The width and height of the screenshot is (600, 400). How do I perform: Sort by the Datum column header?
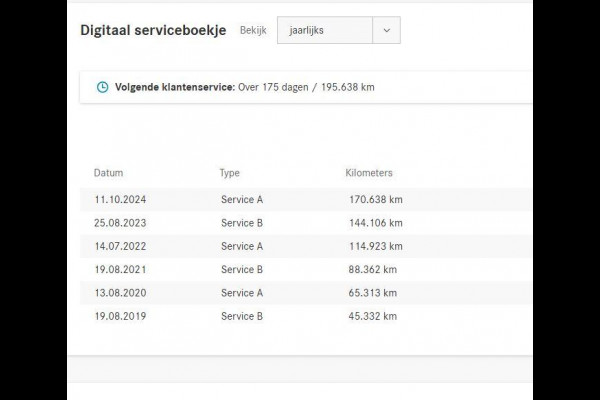108,173
